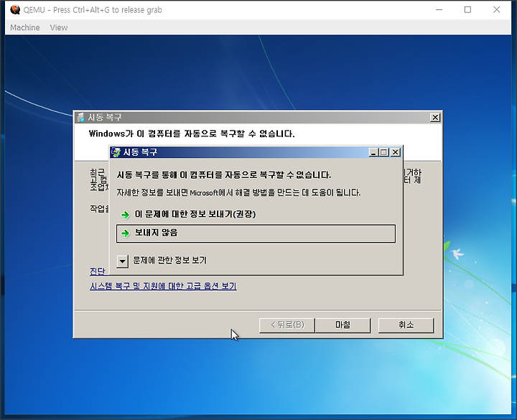The width and height of the screenshot is (517, 420).
Task: Open the Machine menu in QEMU
Action: click(24, 27)
